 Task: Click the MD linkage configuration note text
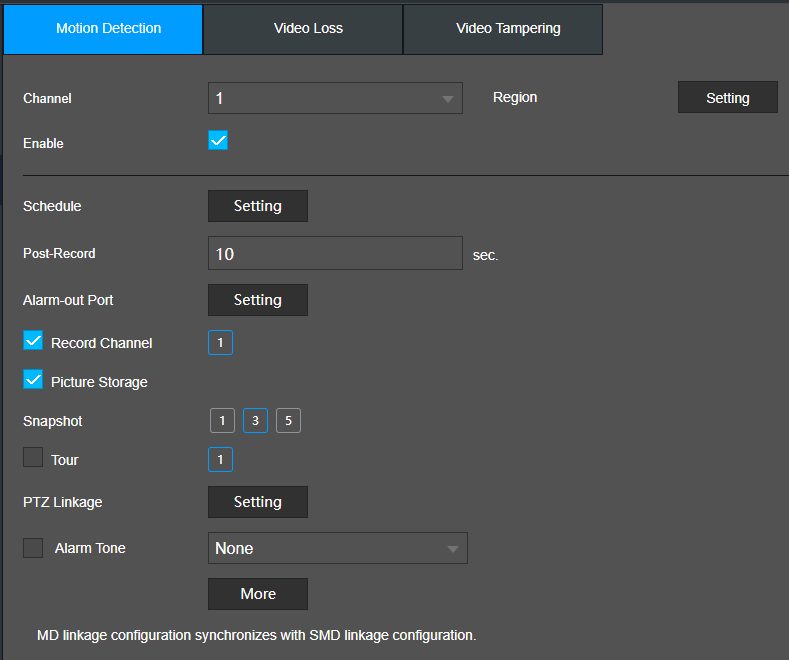(257, 635)
